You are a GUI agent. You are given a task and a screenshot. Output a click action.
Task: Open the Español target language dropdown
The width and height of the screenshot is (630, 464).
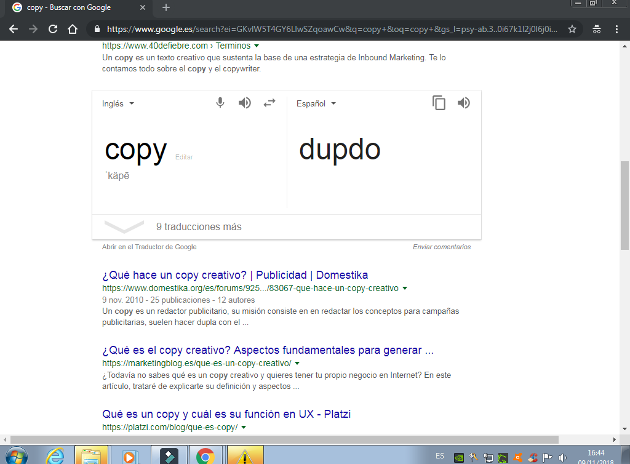tap(316, 104)
